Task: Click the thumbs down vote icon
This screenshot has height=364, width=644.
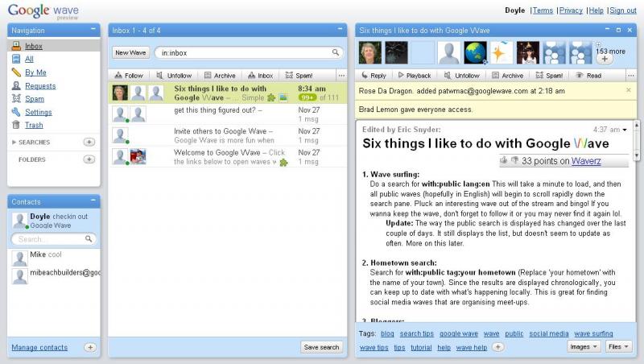Action: [514, 160]
